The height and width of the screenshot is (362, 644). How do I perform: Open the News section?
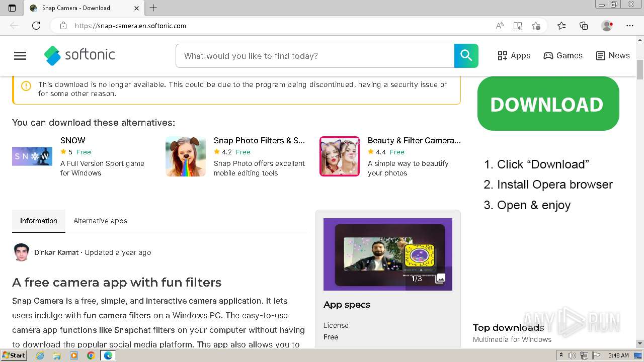coord(613,56)
